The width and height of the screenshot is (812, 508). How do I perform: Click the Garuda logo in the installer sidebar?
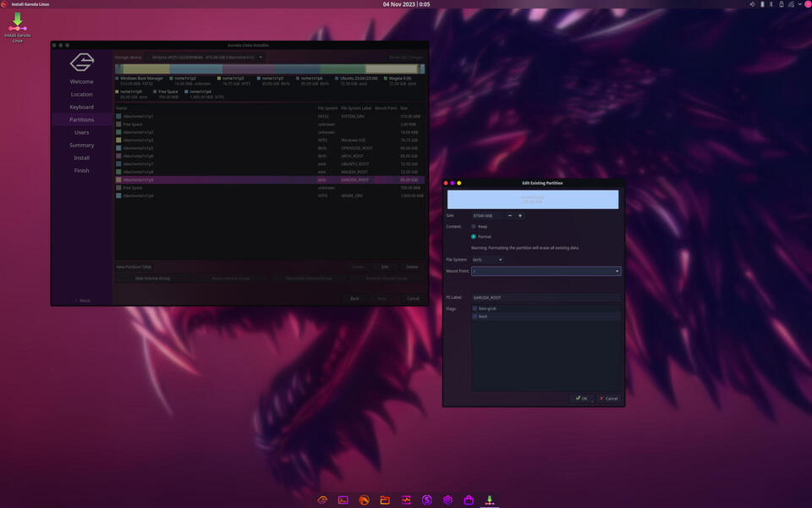click(x=82, y=62)
